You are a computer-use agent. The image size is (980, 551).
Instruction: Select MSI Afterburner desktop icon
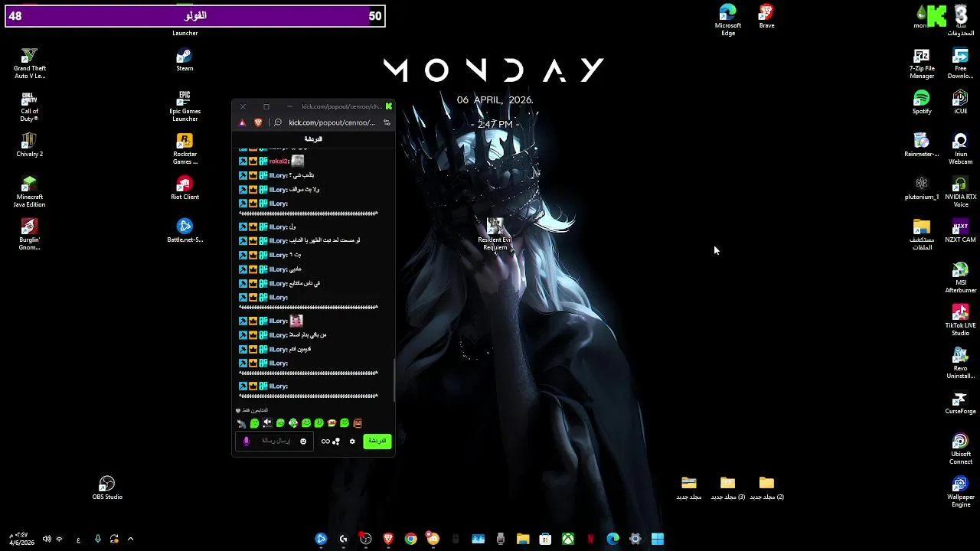pos(960,278)
